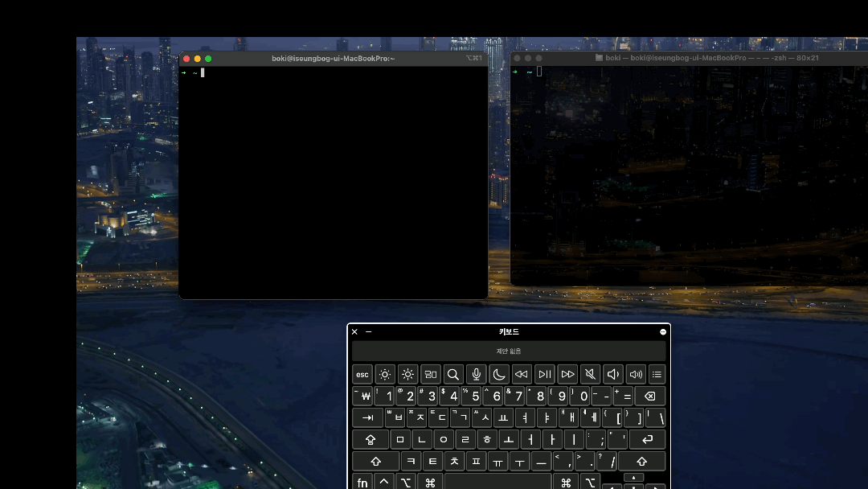Increase display brightness key
Viewport: 868px width, 489px height.
tap(407, 374)
